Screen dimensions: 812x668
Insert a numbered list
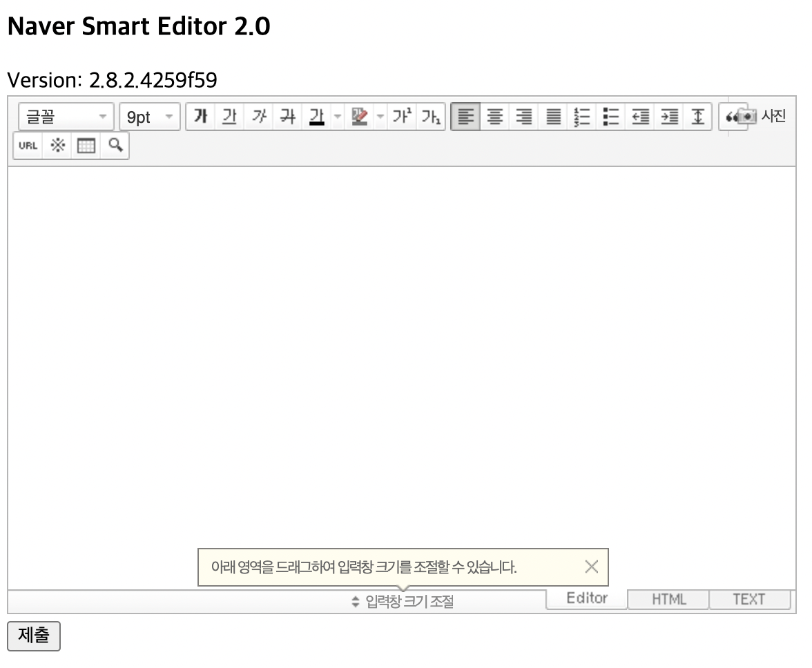[582, 117]
